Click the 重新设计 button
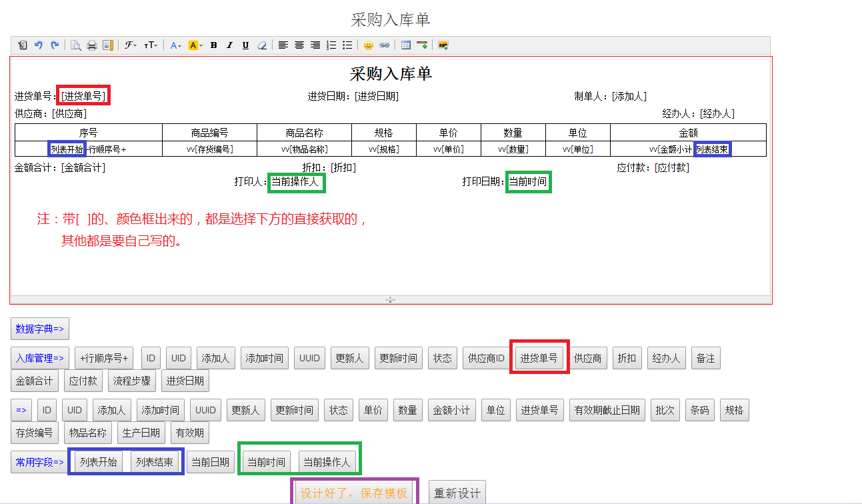Image resolution: width=862 pixels, height=504 pixels. (x=457, y=493)
